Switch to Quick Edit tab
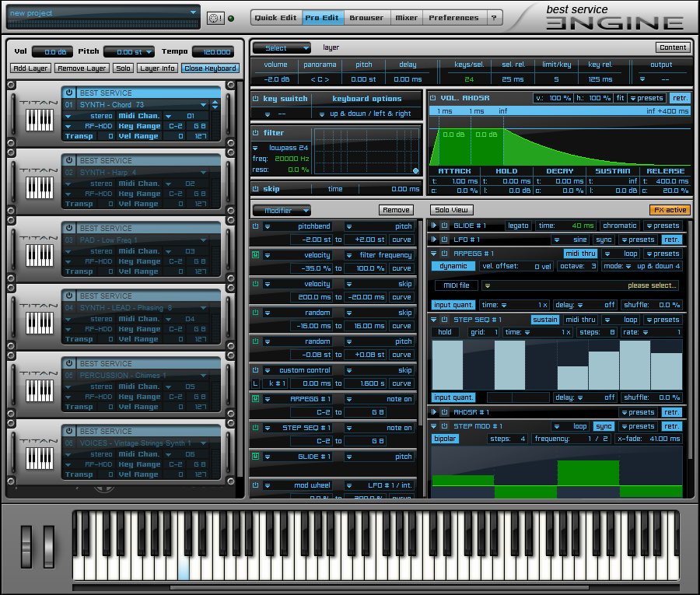This screenshot has width=700, height=595. tap(276, 18)
